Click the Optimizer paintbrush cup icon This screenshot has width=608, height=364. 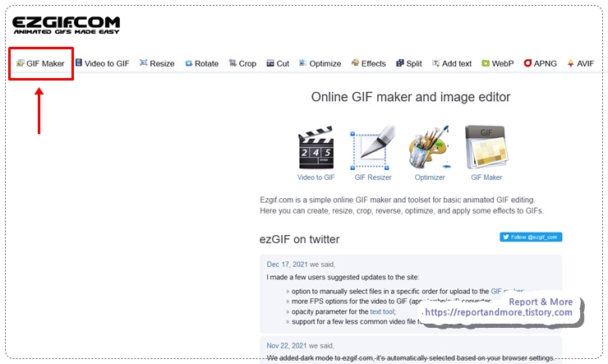coord(430,148)
